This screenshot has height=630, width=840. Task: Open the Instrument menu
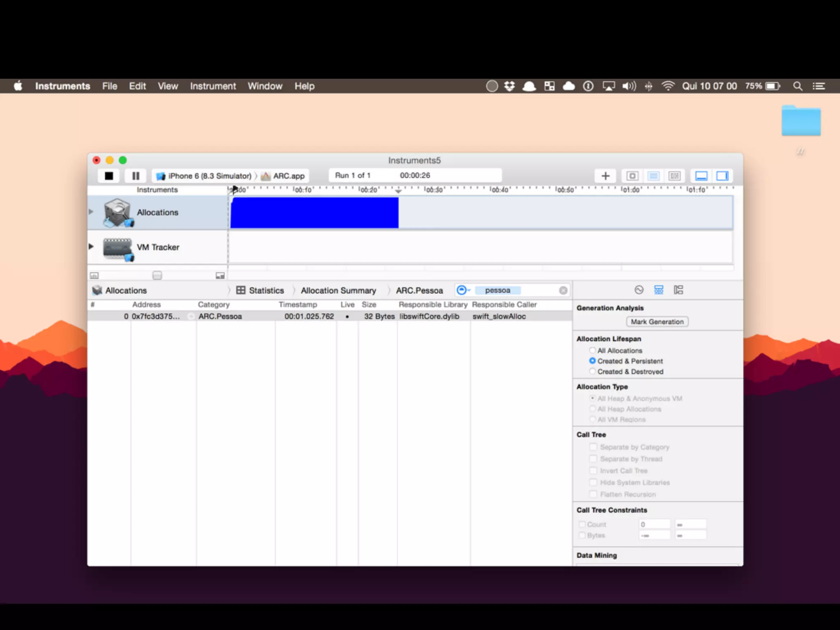(x=213, y=86)
